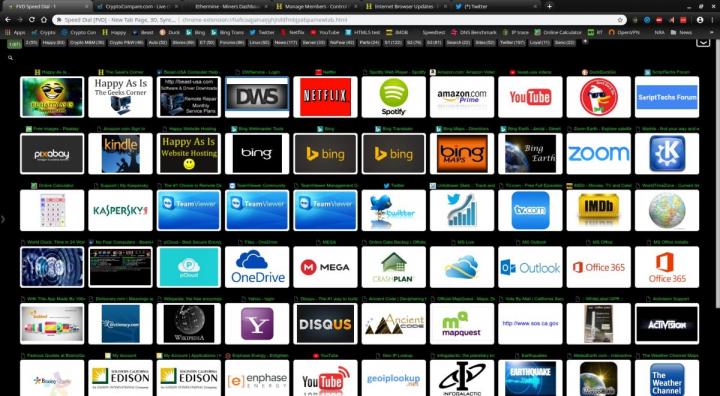The image size is (720, 396).
Task: Expand the speed dial panel chevron at top right
Action: [x=703, y=42]
